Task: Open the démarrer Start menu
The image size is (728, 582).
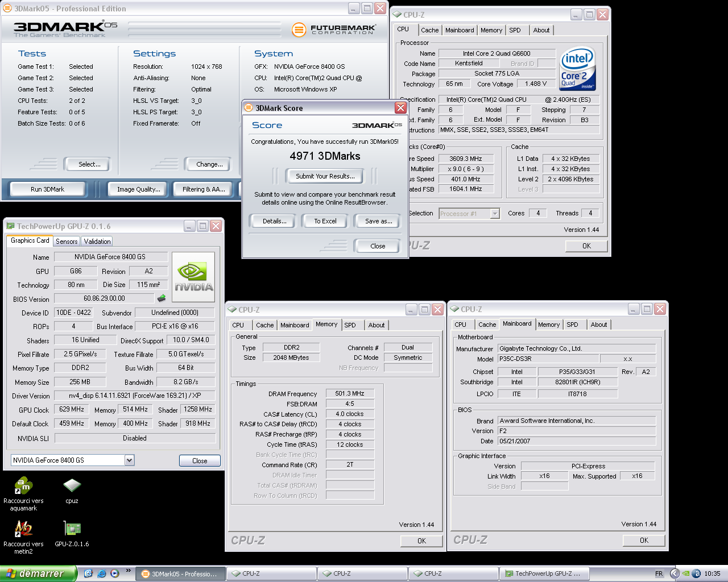Action: pos(38,573)
